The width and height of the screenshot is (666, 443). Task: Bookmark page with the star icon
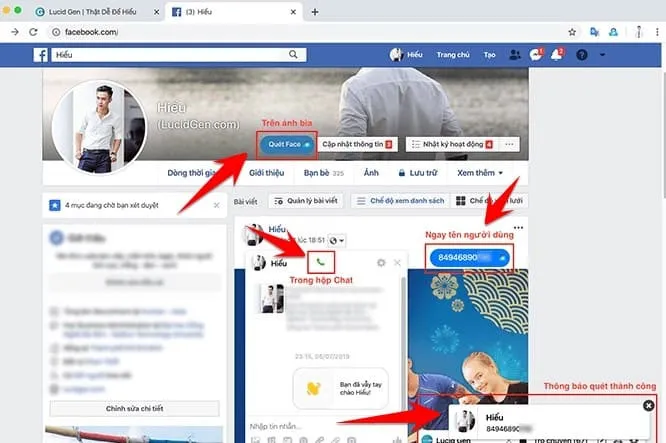pos(572,32)
